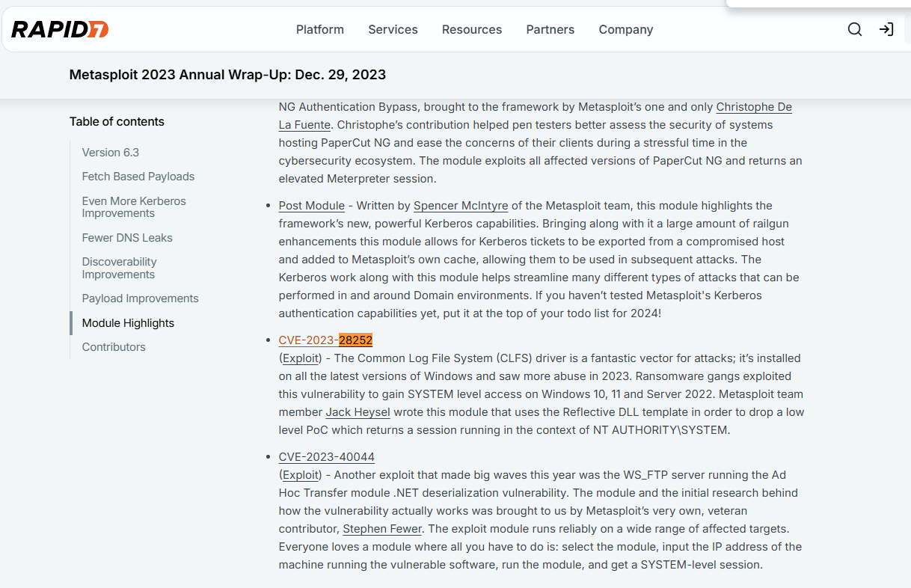Click the Table of contents heading

pyautogui.click(x=117, y=121)
